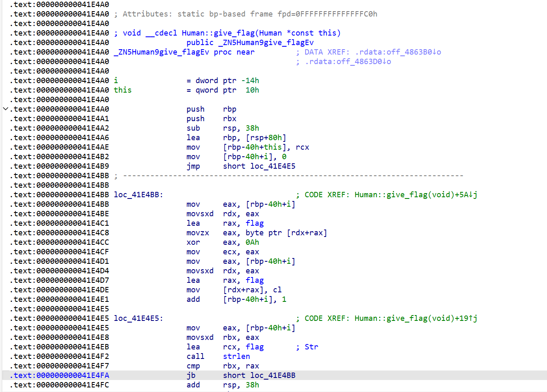
Task: Select the operand '[rsp+80h]'
Action: [266, 138]
